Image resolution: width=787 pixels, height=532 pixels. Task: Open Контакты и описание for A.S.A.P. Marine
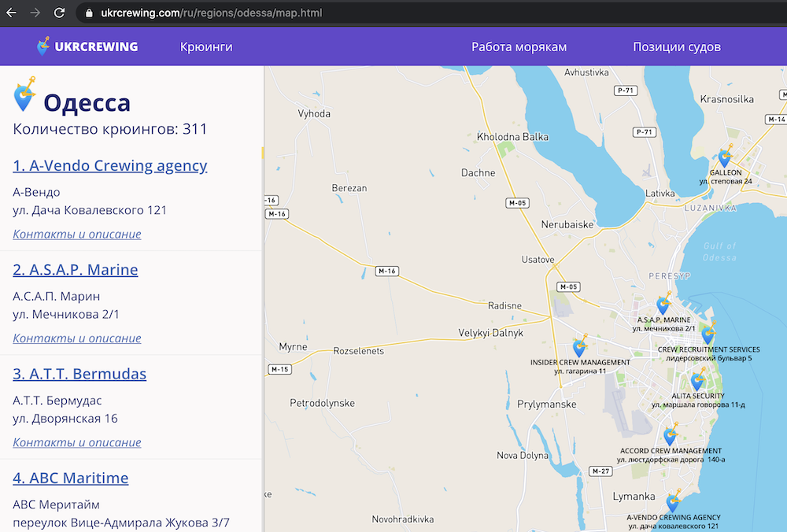77,338
